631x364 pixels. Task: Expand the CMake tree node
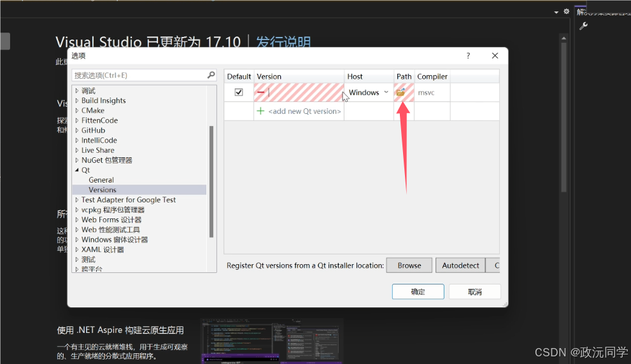[77, 111]
